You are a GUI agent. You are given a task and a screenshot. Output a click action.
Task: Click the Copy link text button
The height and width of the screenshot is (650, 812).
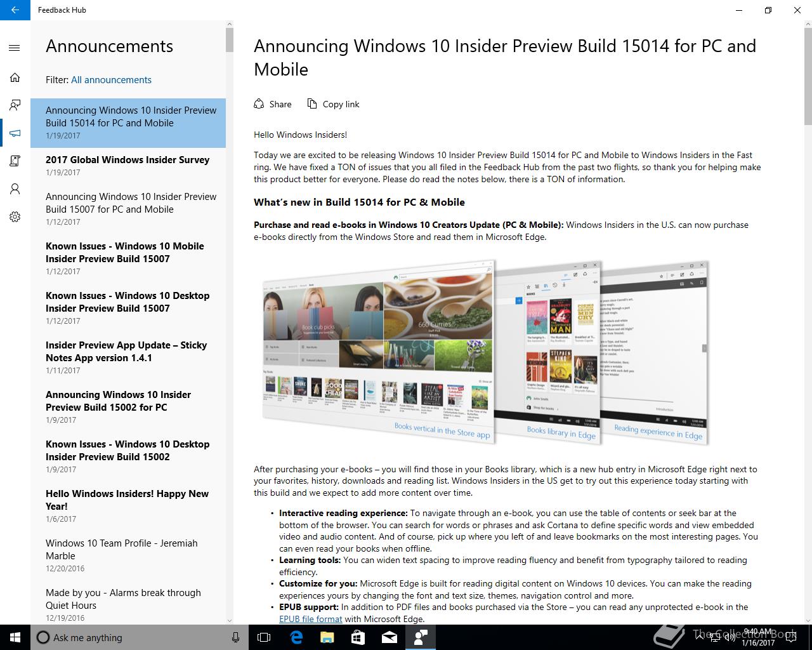pos(341,104)
